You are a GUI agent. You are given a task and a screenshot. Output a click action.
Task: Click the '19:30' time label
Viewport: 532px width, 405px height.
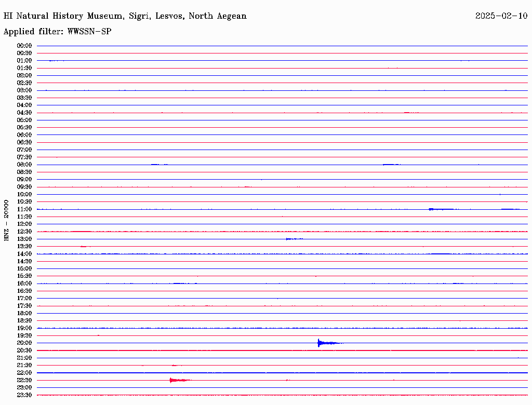click(24, 336)
